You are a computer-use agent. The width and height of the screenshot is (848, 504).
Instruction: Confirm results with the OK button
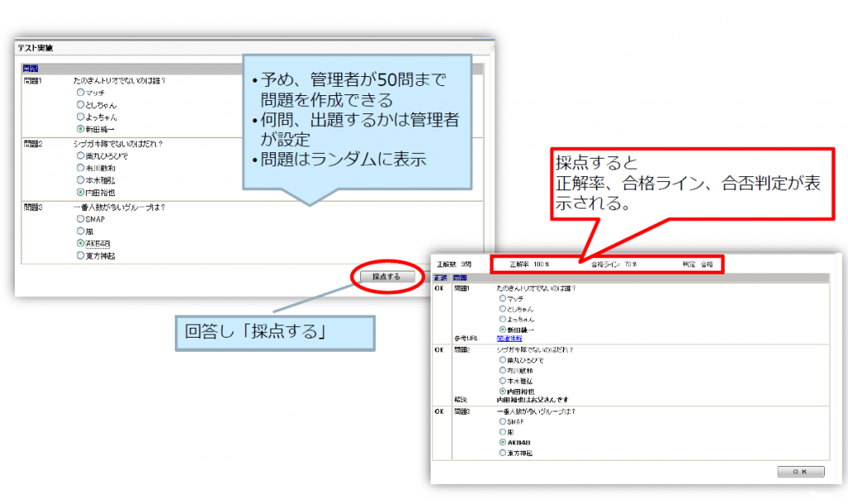[x=801, y=472]
